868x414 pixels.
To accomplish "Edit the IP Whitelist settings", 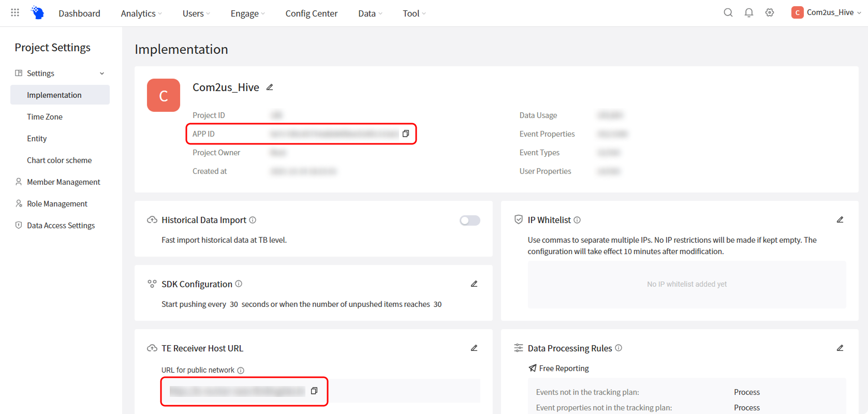I will coord(840,220).
